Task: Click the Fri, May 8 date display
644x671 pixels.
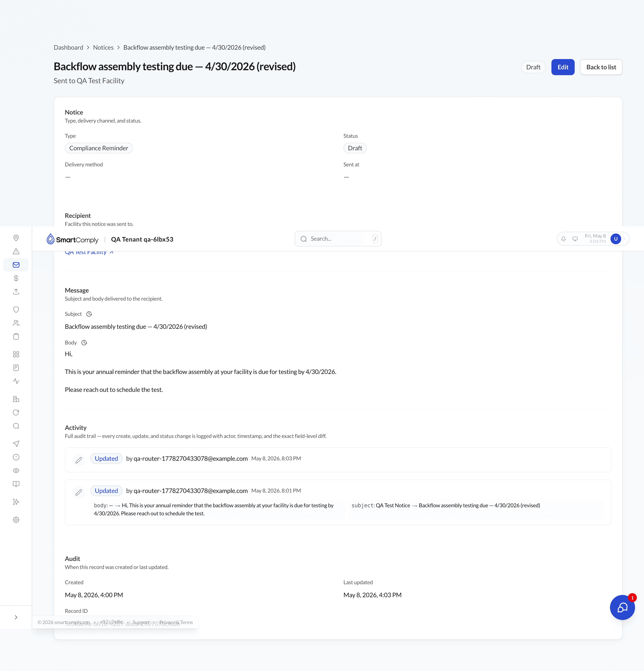Action: coord(595,236)
